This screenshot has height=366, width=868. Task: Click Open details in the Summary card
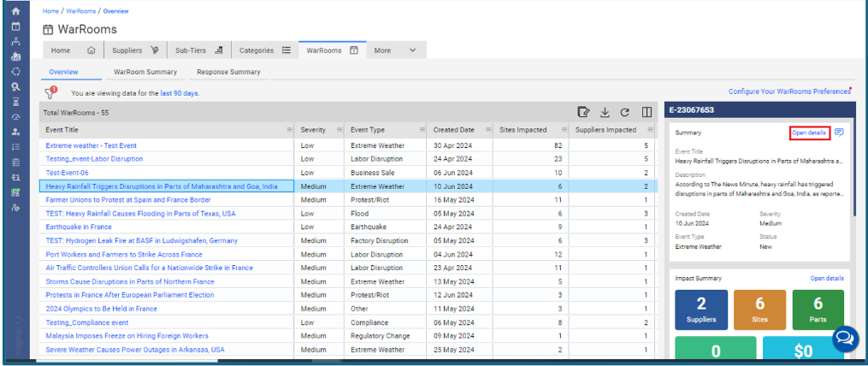(x=809, y=133)
